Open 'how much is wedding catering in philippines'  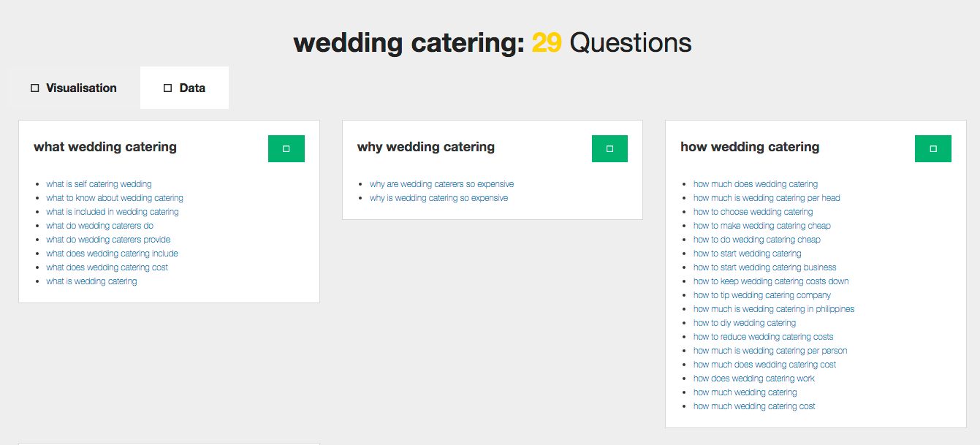(x=774, y=309)
